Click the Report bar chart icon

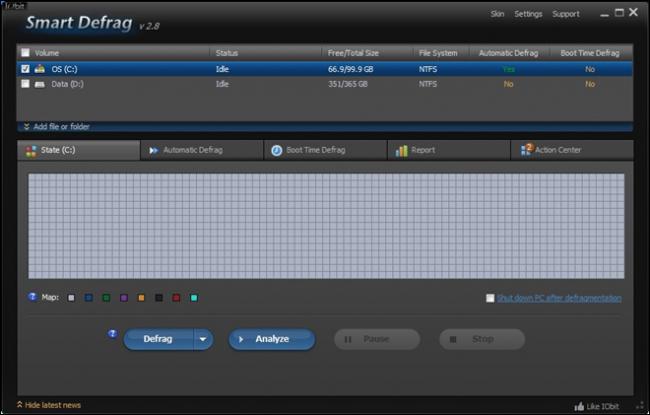click(401, 151)
